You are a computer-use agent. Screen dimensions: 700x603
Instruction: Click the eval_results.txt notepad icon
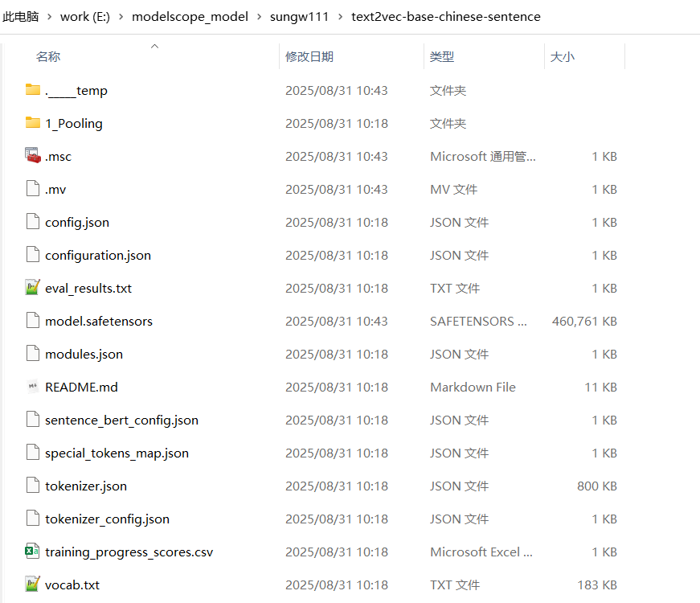[33, 287]
